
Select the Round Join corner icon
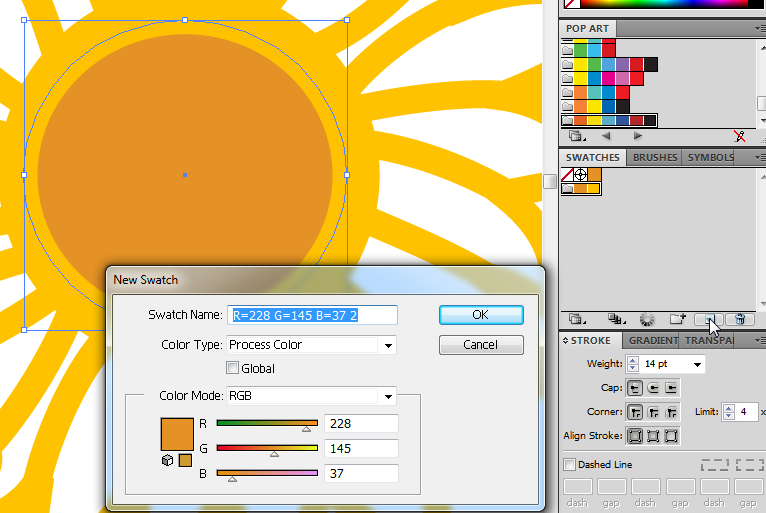[652, 412]
